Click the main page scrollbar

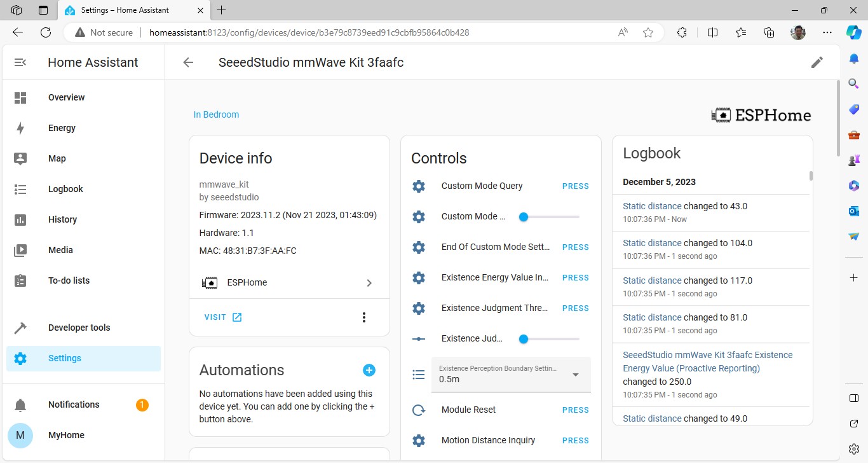point(837,118)
